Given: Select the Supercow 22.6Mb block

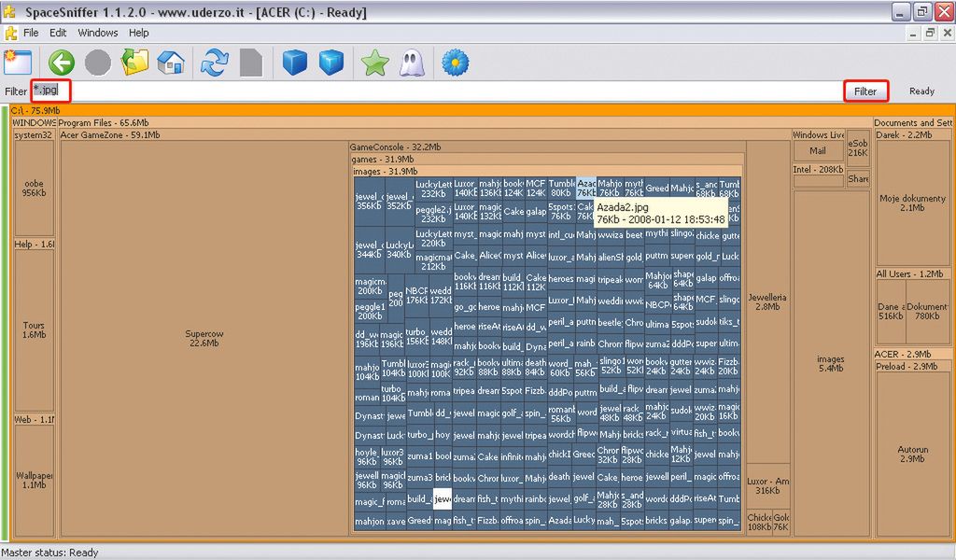Looking at the screenshot, I should (x=204, y=338).
